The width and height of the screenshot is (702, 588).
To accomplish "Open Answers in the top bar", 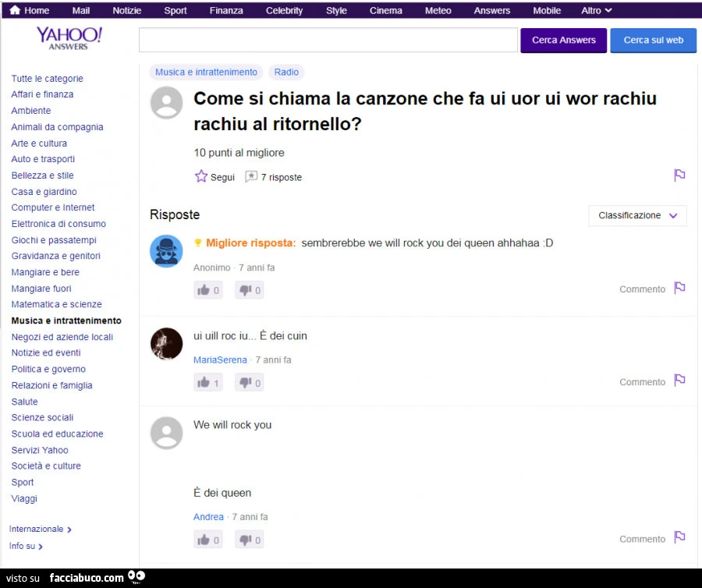I will pos(492,10).
